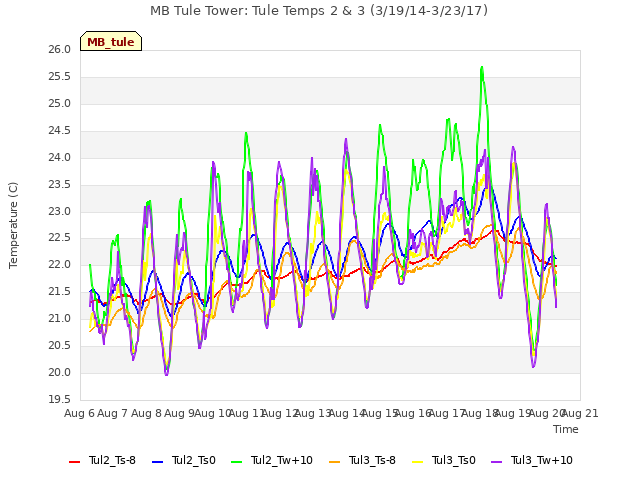This screenshot has width=640, height=480.
Task: Click the blue Tul2_Ts0 legend color marker
Action: (x=158, y=462)
